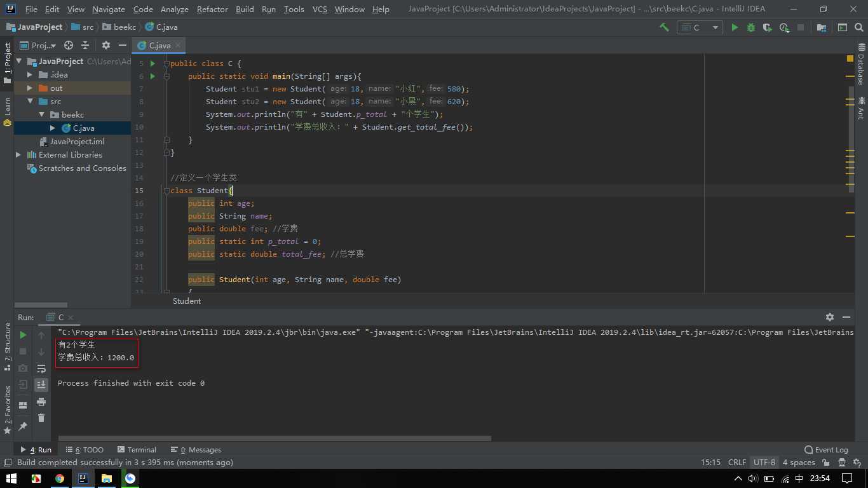Start debugging with the bug icon
Screen dimensions: 868x488
[x=751, y=27]
